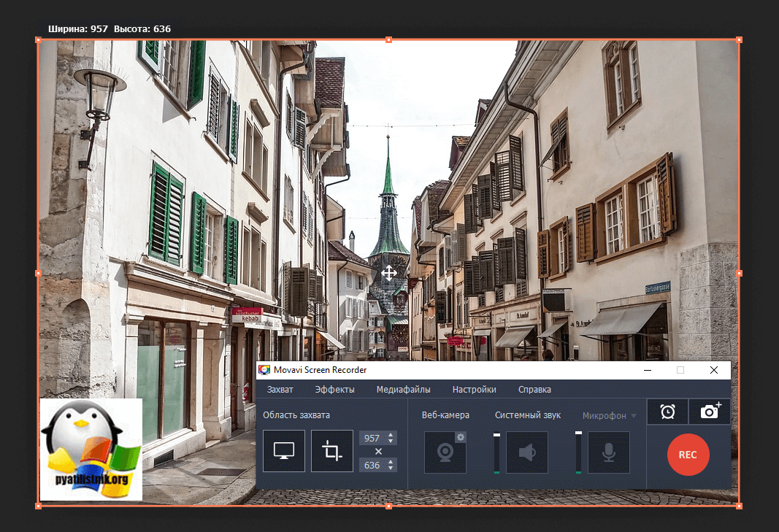Click the Movavi Screen Recorder logo icon

click(264, 370)
